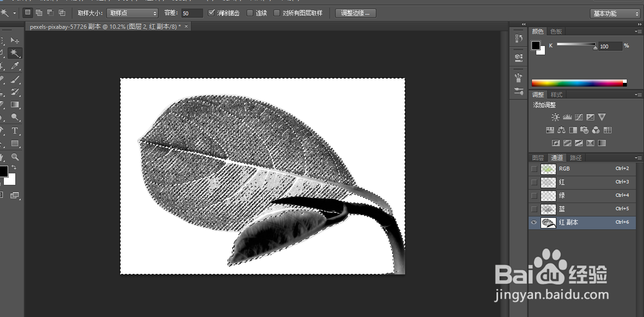The width and height of the screenshot is (644, 317).
Task: Enable 连续 contiguous checkbox
Action: tap(250, 13)
